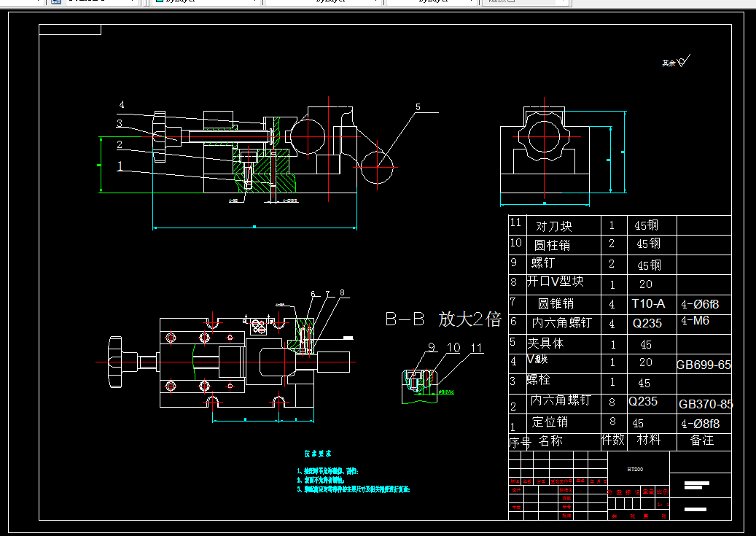Select balloon number 5 on the front view
Viewport: 756px width, 536px height.
click(x=418, y=107)
